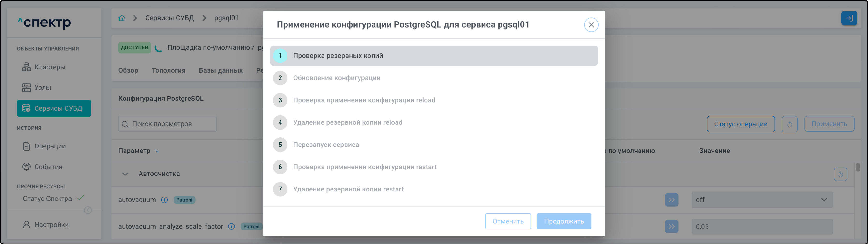Click the Автоочистка group reset icon
The width and height of the screenshot is (868, 244).
(840, 174)
